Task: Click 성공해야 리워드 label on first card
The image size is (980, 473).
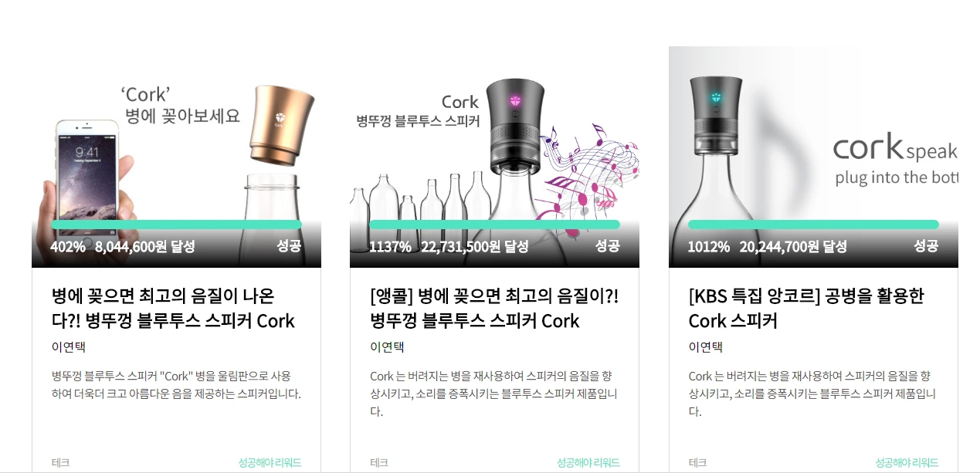Action: (x=270, y=463)
